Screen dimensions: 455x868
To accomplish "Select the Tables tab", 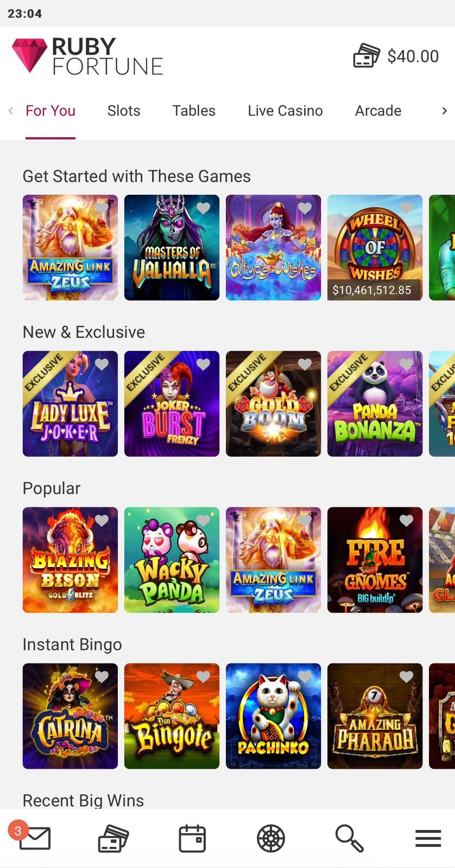I will coord(194,111).
